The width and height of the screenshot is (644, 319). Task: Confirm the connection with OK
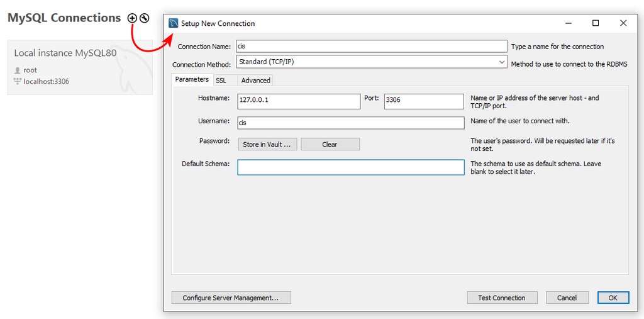click(613, 298)
